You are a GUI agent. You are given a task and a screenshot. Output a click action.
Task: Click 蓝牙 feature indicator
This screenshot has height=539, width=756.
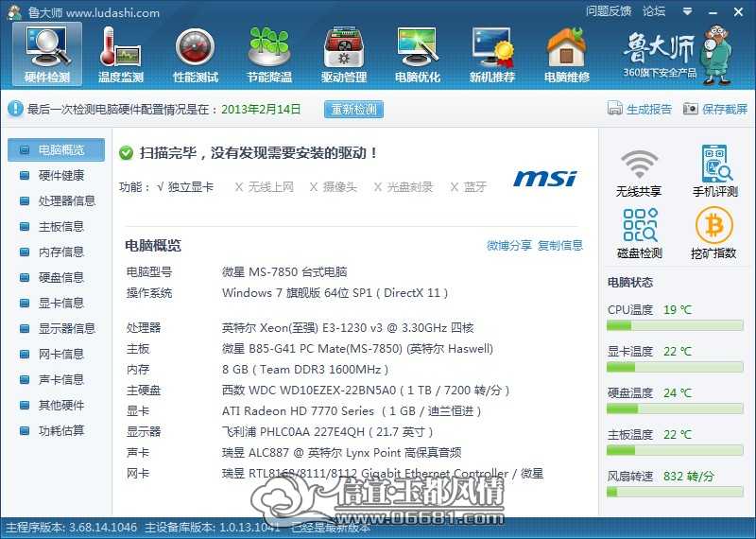pos(468,186)
